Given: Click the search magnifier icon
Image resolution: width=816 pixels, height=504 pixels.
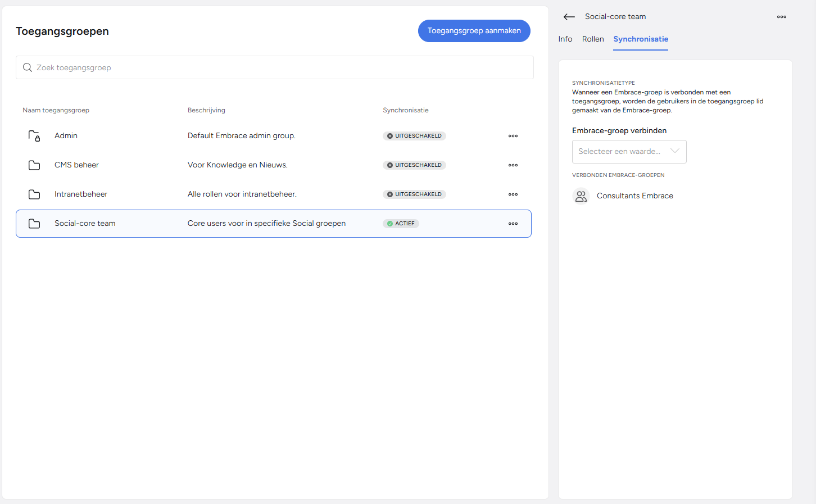Looking at the screenshot, I should [x=28, y=67].
